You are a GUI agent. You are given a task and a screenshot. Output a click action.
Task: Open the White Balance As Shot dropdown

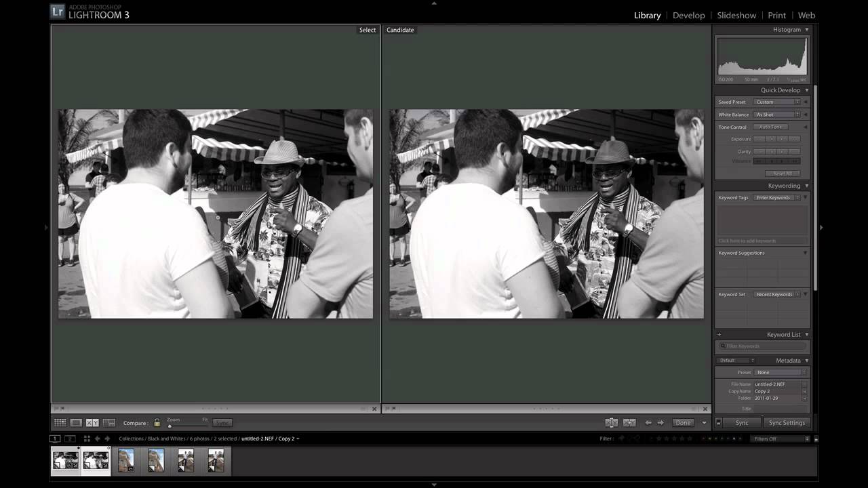pyautogui.click(x=777, y=115)
